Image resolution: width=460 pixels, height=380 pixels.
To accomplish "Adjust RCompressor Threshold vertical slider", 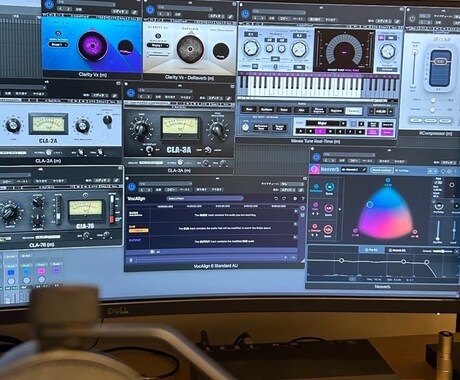I will [x=415, y=68].
